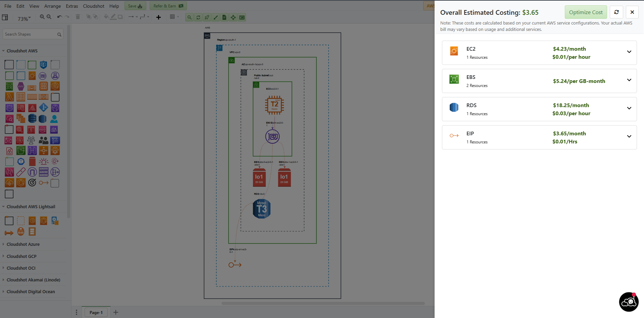
Task: Expand the Cloudshot GCP section
Action: (x=21, y=256)
